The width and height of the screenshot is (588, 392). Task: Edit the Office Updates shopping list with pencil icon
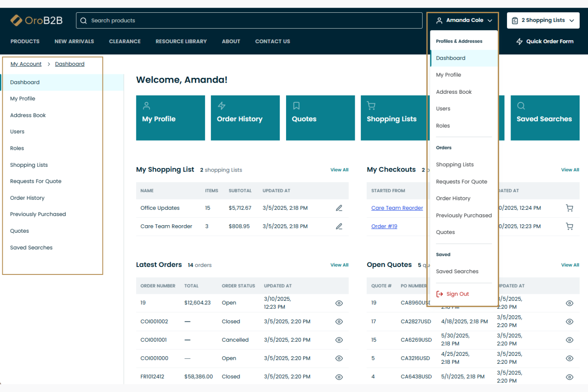click(x=339, y=208)
